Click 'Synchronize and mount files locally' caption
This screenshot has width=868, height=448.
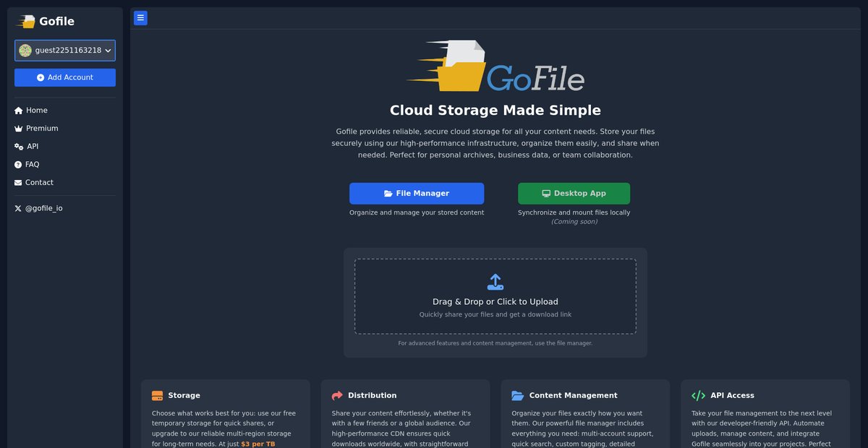pyautogui.click(x=574, y=212)
